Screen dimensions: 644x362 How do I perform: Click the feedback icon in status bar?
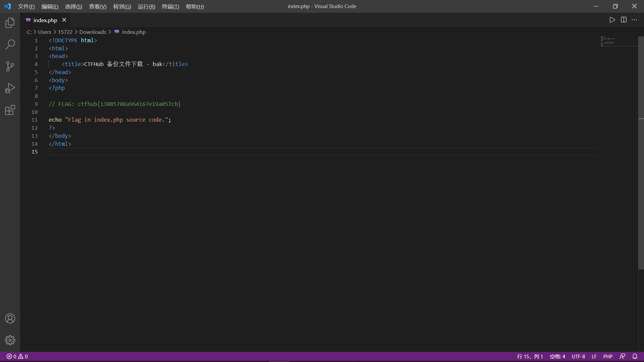pos(622,356)
